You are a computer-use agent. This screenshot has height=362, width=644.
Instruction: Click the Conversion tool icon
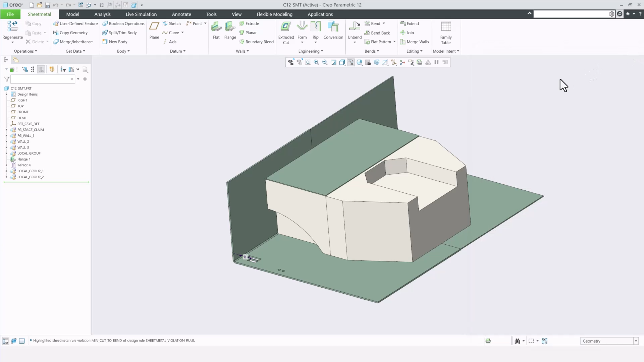coord(333,31)
